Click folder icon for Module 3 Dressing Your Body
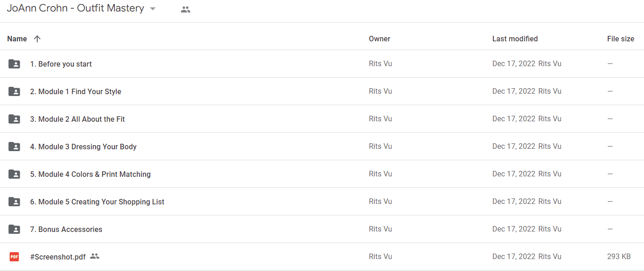 coord(14,147)
